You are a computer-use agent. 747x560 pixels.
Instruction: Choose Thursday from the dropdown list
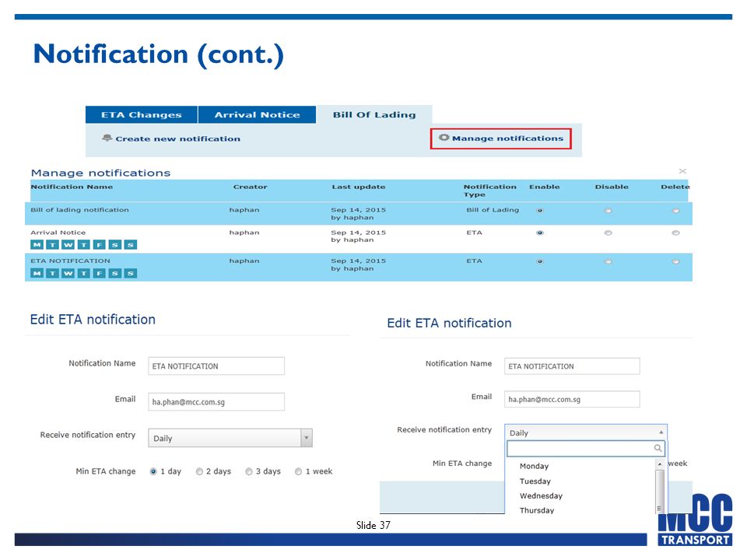click(537, 510)
